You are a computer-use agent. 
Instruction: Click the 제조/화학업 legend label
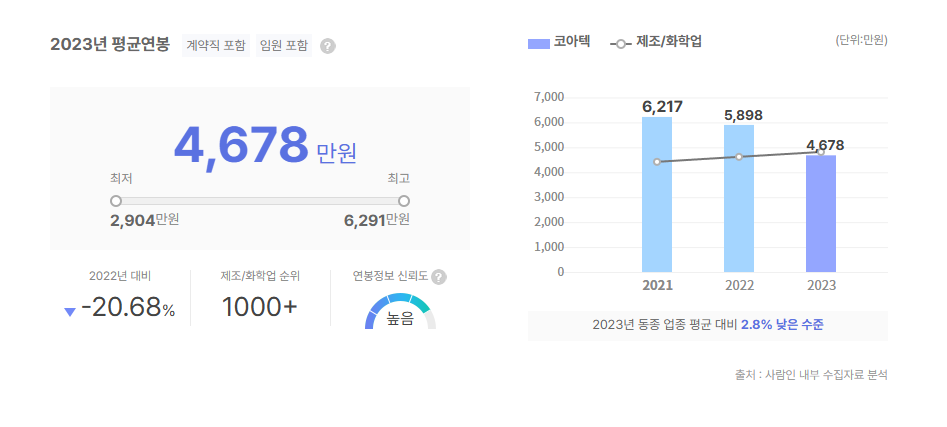[x=669, y=43]
